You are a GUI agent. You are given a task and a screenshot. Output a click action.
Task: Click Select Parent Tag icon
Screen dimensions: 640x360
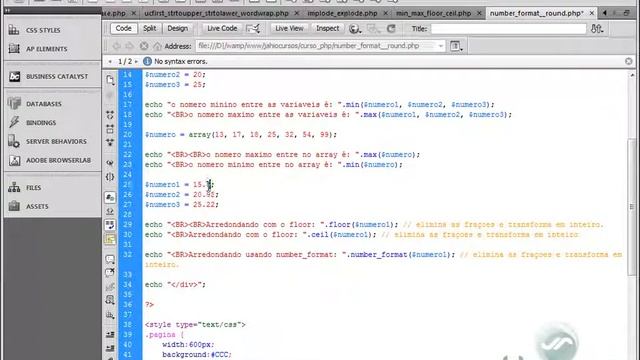pos(110,163)
